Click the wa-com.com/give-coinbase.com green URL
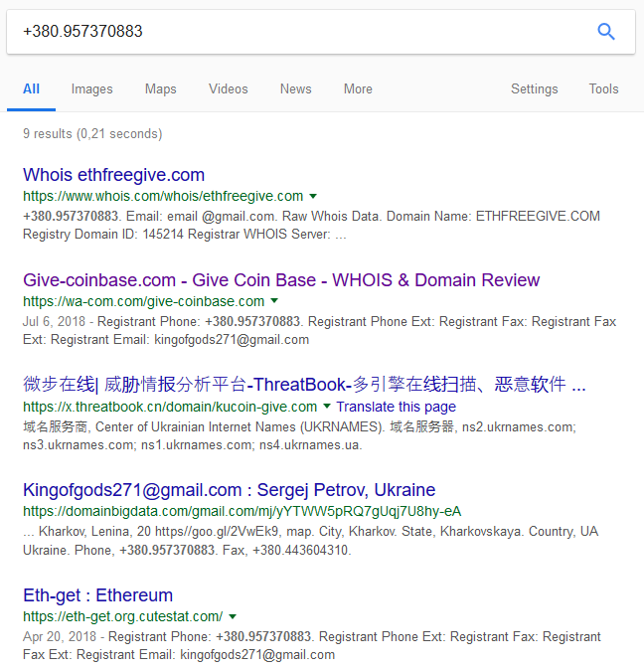The width and height of the screenshot is (644, 668). tap(143, 301)
